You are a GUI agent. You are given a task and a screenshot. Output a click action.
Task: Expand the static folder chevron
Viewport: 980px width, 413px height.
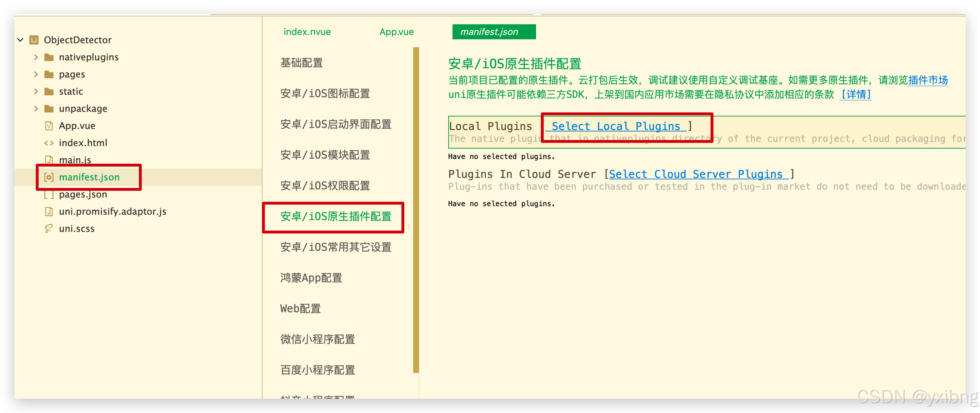(36, 91)
